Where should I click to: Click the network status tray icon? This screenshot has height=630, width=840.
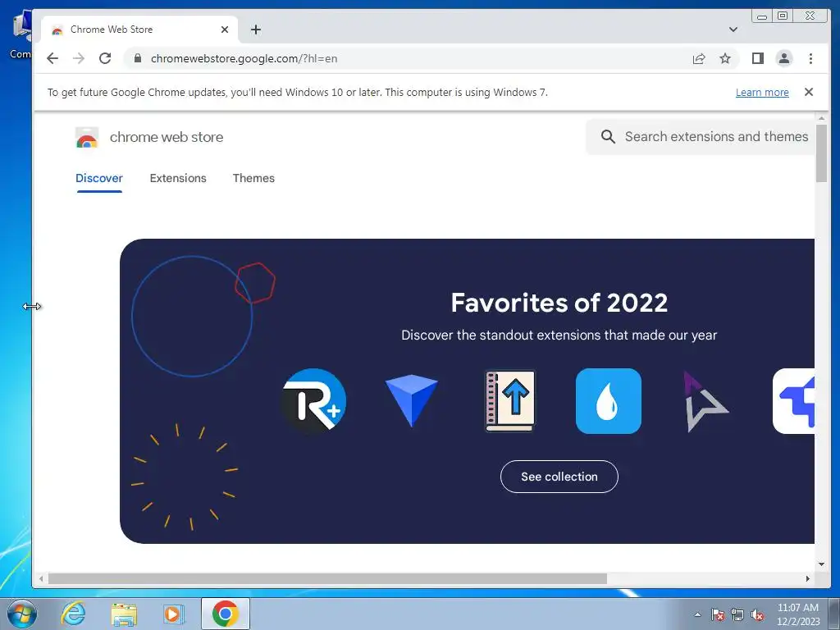click(x=737, y=614)
